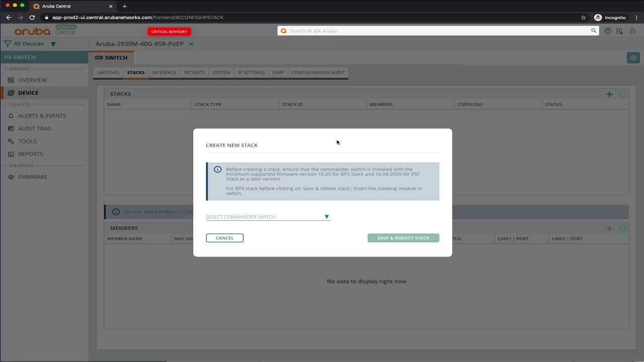
Task: Click the browser back arrow
Action: [x=9, y=18]
